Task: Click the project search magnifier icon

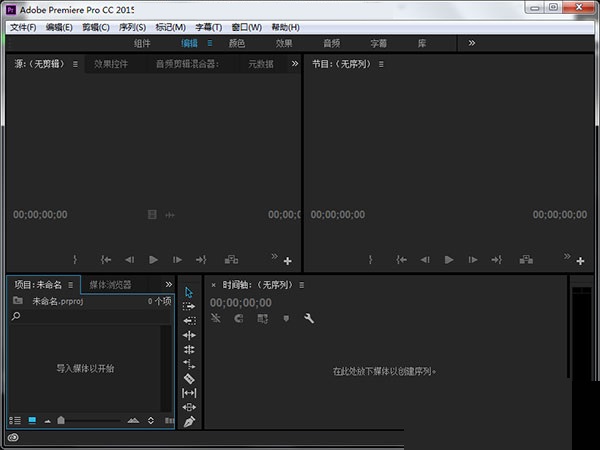Action: point(16,316)
